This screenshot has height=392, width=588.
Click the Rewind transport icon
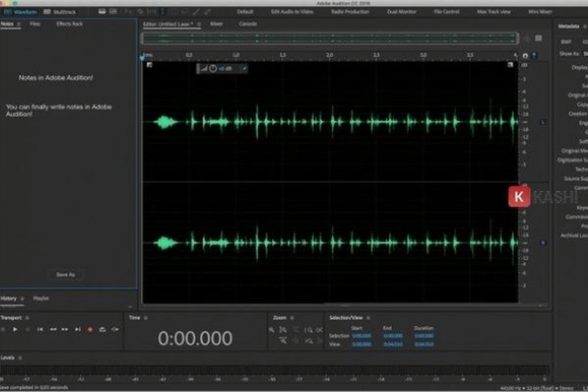pos(53,329)
